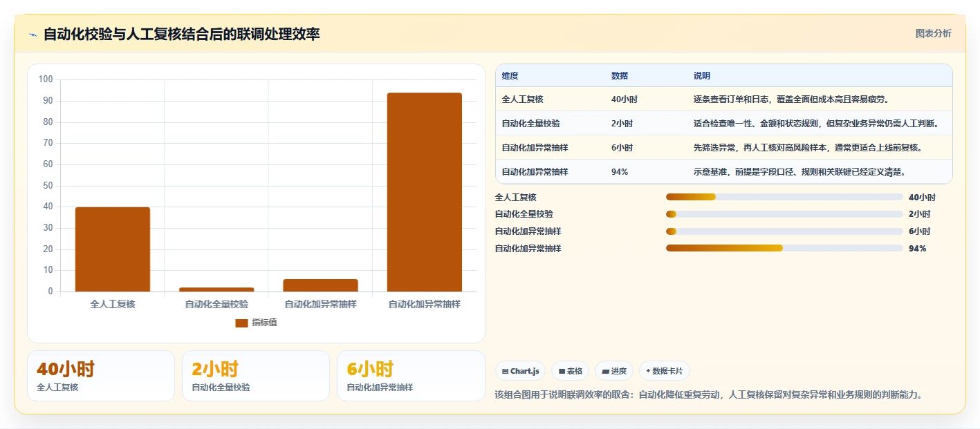Click the lightning icon beside the title
This screenshot has height=429, width=980.
33,35
